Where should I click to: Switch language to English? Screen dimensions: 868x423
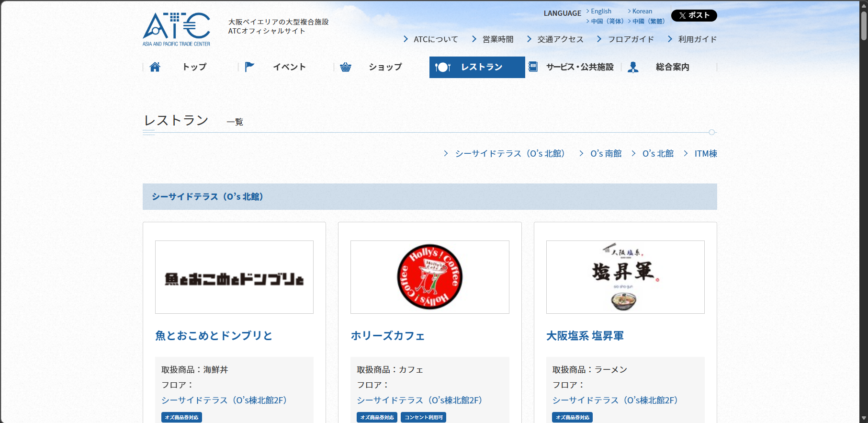point(601,11)
